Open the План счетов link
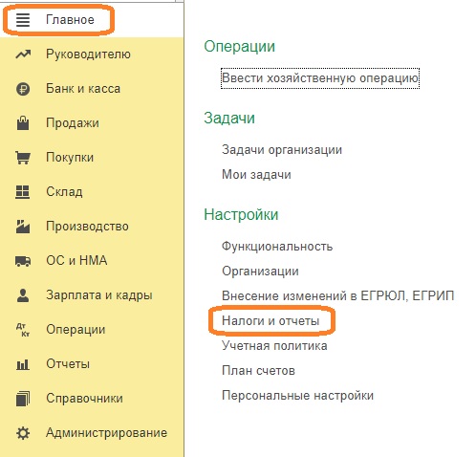Image resolution: width=476 pixels, height=457 pixels. pos(258,370)
